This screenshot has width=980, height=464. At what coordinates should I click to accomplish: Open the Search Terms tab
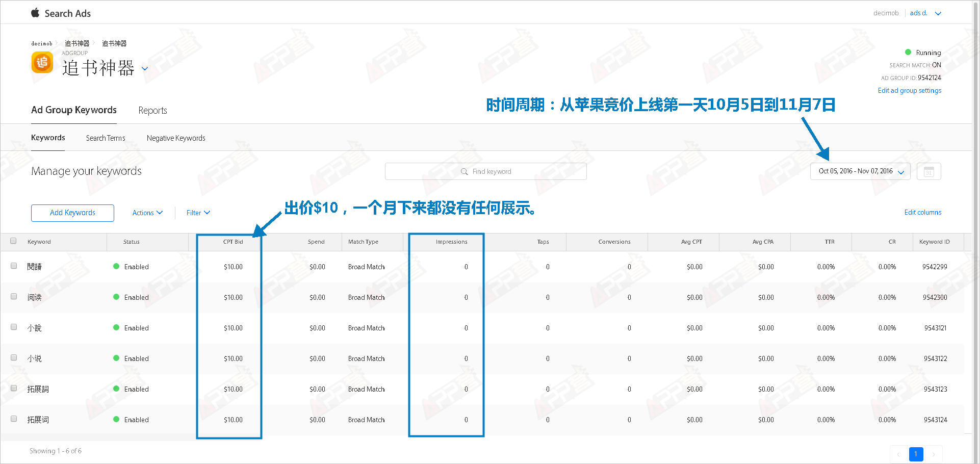click(106, 138)
